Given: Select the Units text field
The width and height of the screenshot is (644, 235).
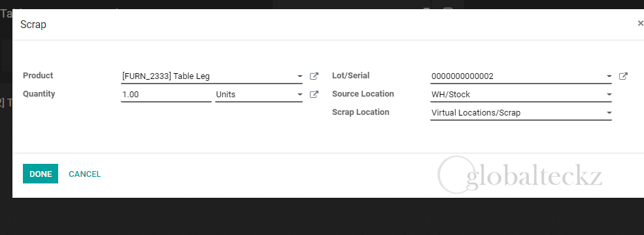Looking at the screenshot, I should 259,95.
